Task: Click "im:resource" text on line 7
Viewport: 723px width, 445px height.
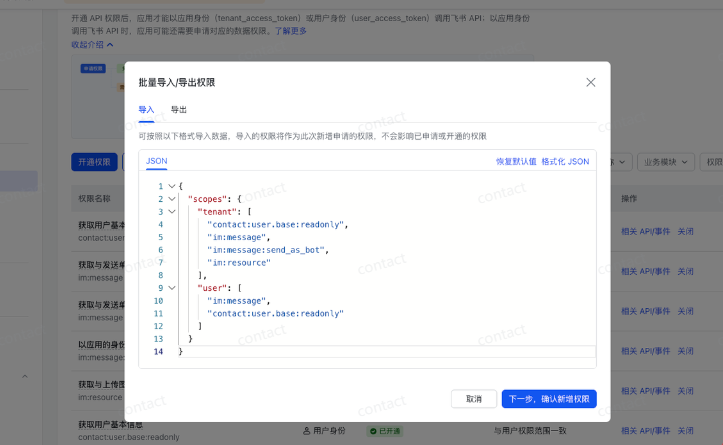Action: coord(238,263)
